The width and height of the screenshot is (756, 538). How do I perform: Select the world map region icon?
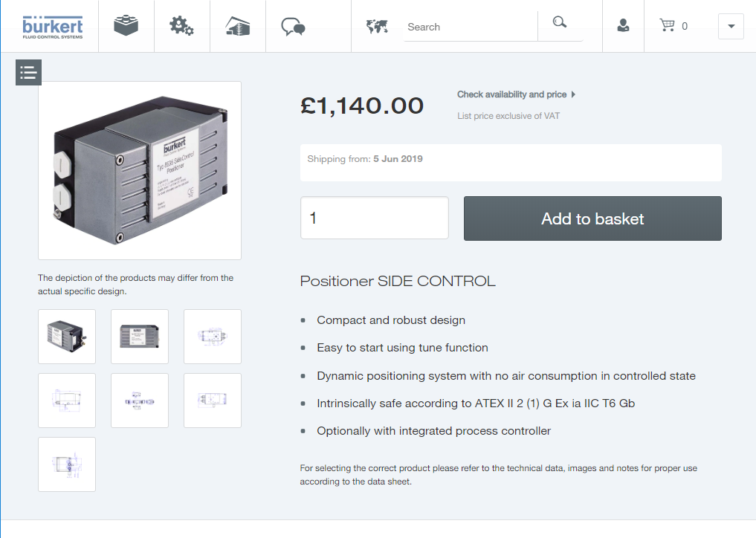click(x=377, y=26)
